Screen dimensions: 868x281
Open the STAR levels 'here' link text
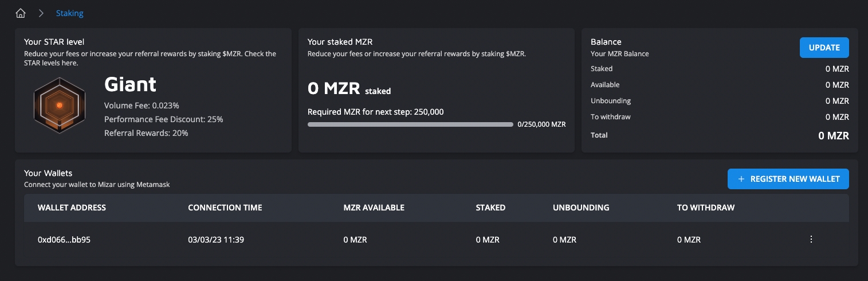pyautogui.click(x=68, y=63)
